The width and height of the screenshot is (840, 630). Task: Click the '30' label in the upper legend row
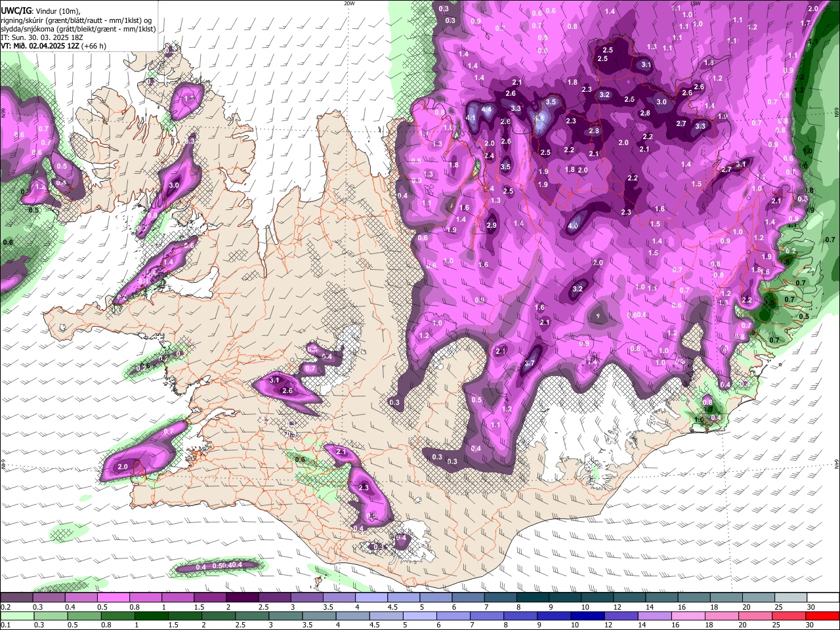tap(811, 607)
